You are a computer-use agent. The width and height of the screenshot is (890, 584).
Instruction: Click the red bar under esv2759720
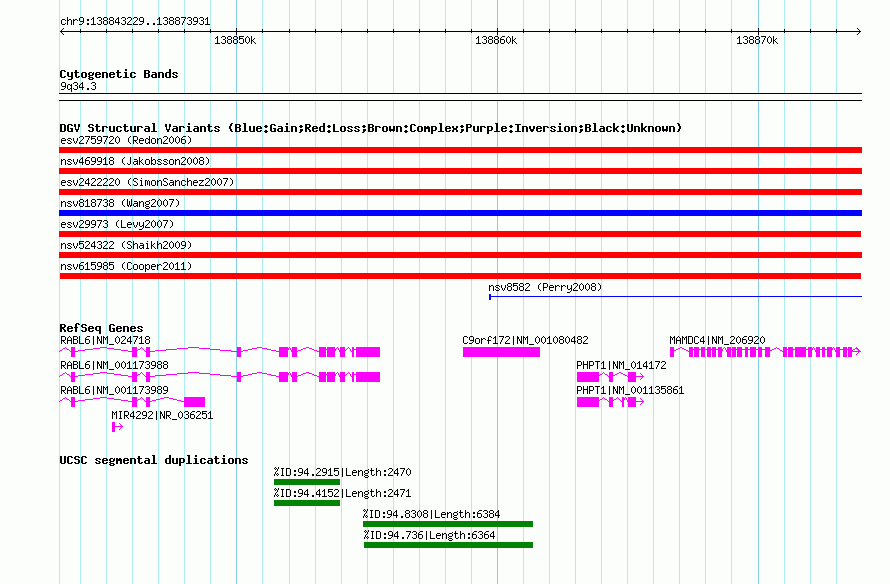(x=460, y=150)
